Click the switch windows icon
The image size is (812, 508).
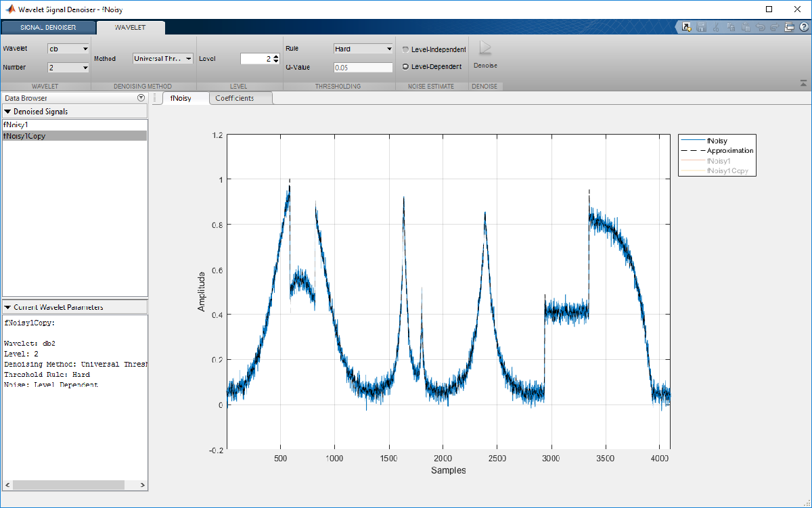coord(789,27)
